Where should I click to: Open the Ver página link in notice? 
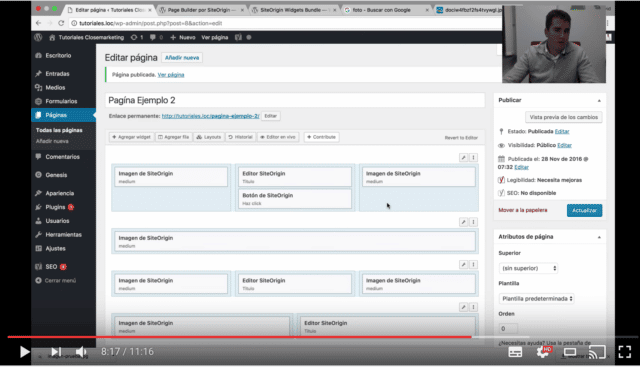click(171, 75)
